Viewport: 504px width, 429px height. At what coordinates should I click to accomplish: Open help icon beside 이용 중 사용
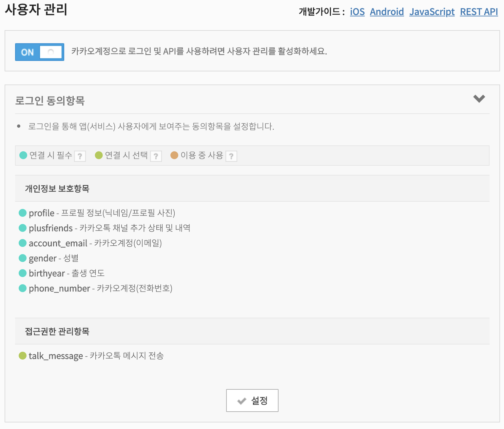click(232, 156)
